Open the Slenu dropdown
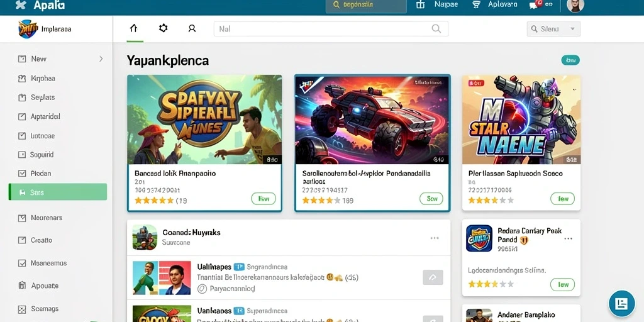The height and width of the screenshot is (322, 644). pos(553,29)
